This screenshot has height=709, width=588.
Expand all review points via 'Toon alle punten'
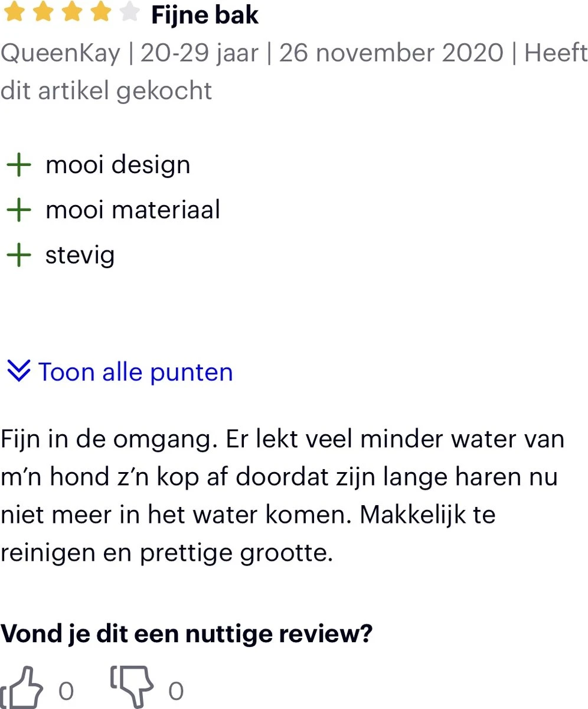(135, 371)
